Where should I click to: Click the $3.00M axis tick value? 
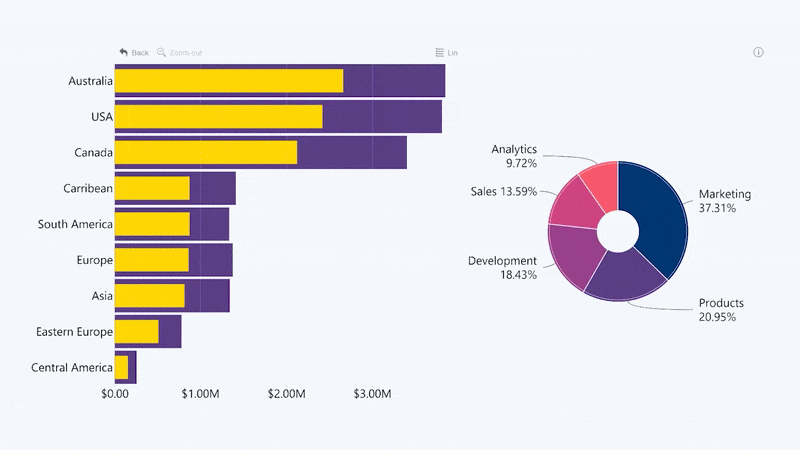coord(372,394)
